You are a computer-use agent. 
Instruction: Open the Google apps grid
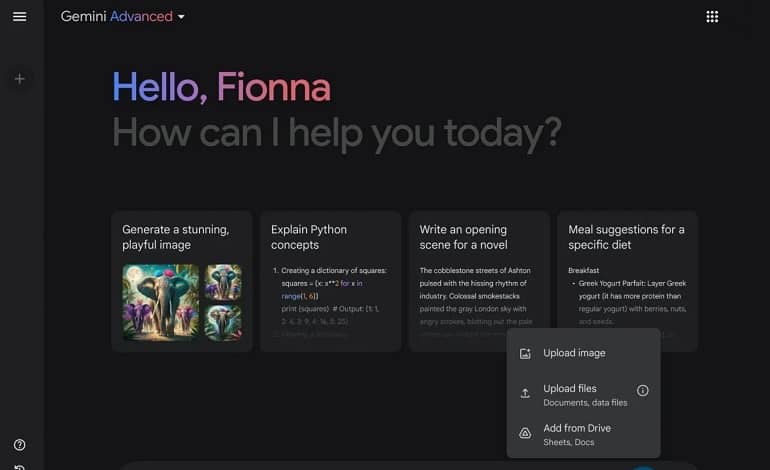712,17
